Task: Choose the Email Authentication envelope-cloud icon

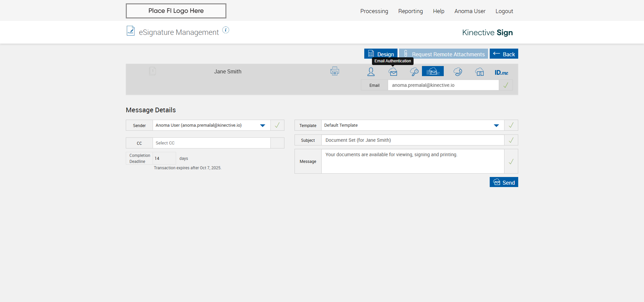Action: pos(393,72)
